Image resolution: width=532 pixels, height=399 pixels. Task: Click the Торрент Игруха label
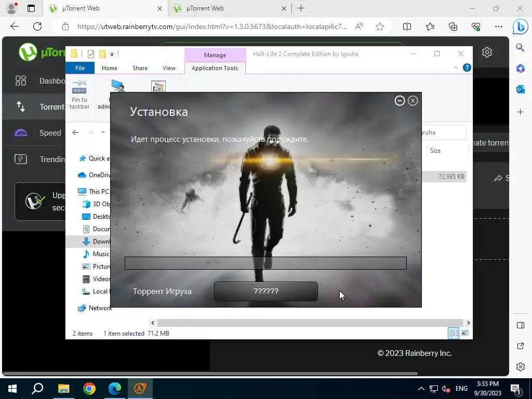[162, 291]
